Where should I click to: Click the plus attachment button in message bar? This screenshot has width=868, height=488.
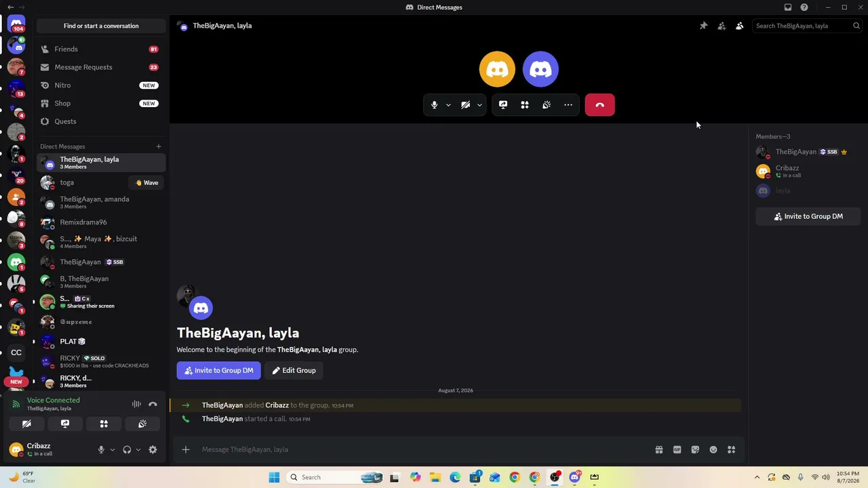click(185, 449)
